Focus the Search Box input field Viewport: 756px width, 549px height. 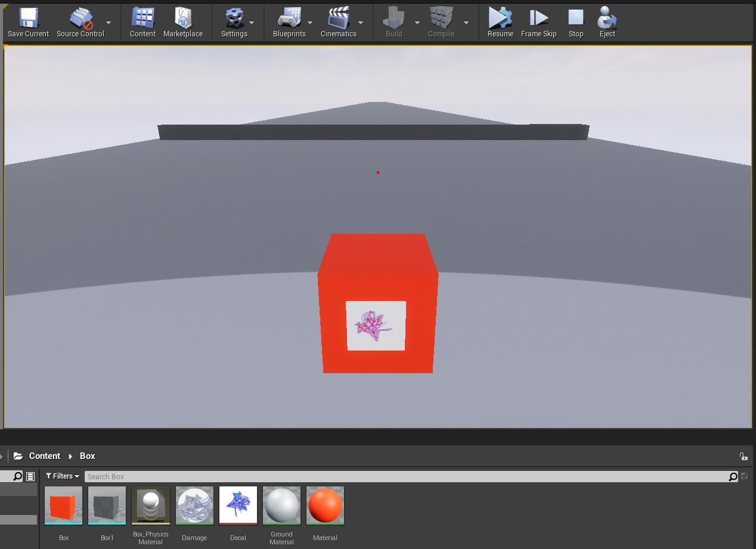tap(407, 477)
